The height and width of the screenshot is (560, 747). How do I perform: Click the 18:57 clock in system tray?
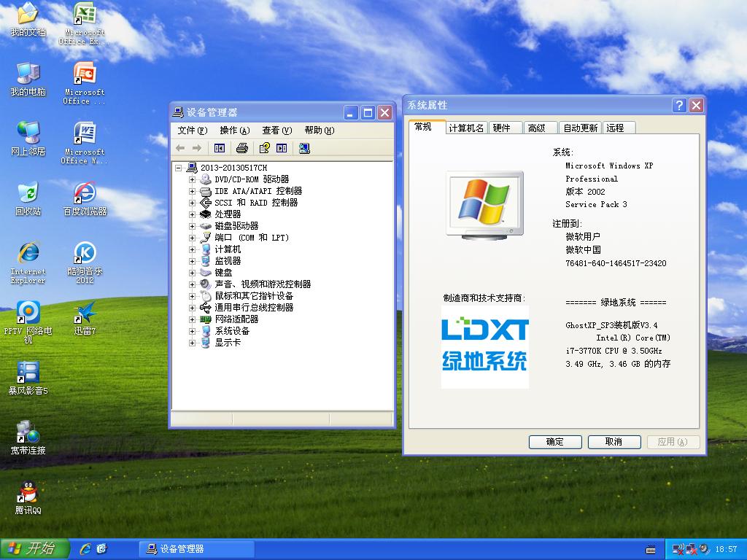pyautogui.click(x=726, y=550)
